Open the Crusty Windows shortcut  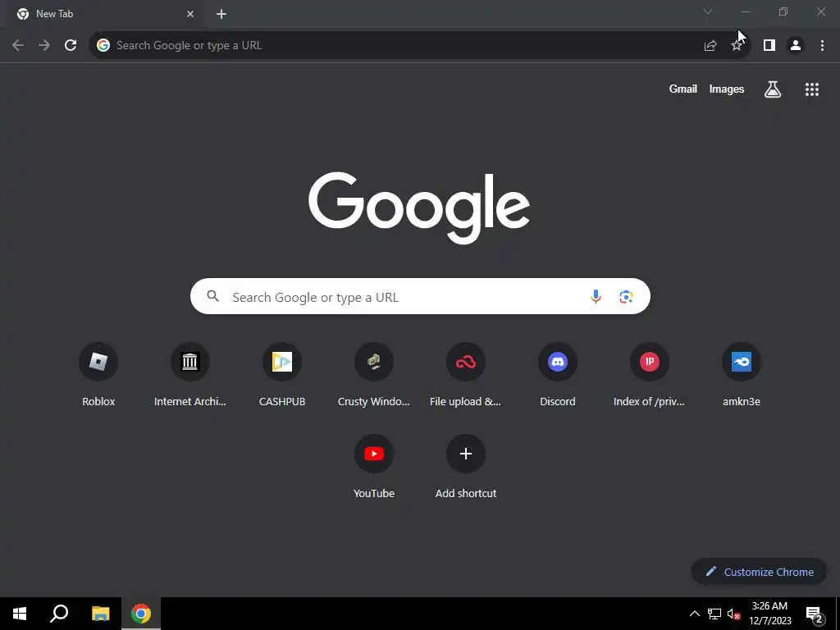point(374,362)
